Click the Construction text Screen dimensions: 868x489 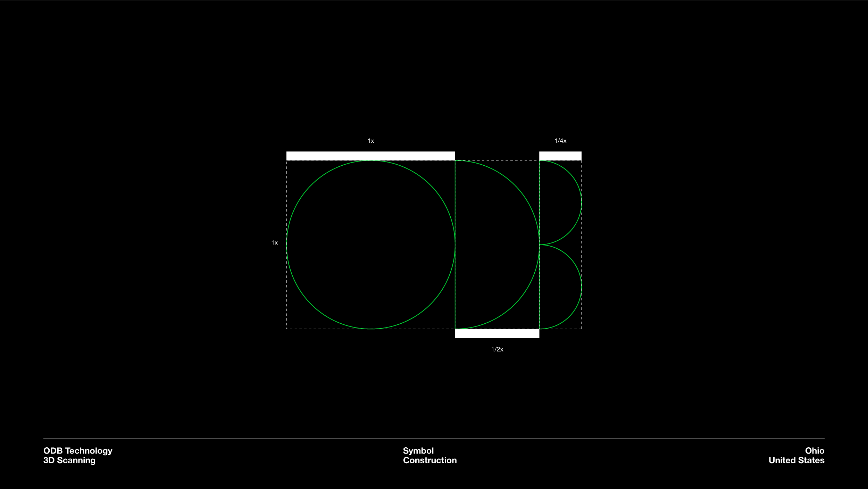point(429,461)
